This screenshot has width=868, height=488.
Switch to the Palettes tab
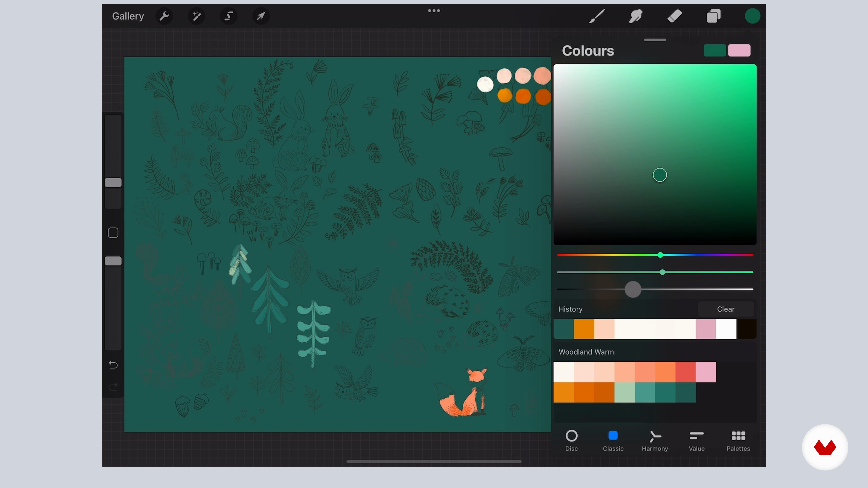[x=738, y=441]
